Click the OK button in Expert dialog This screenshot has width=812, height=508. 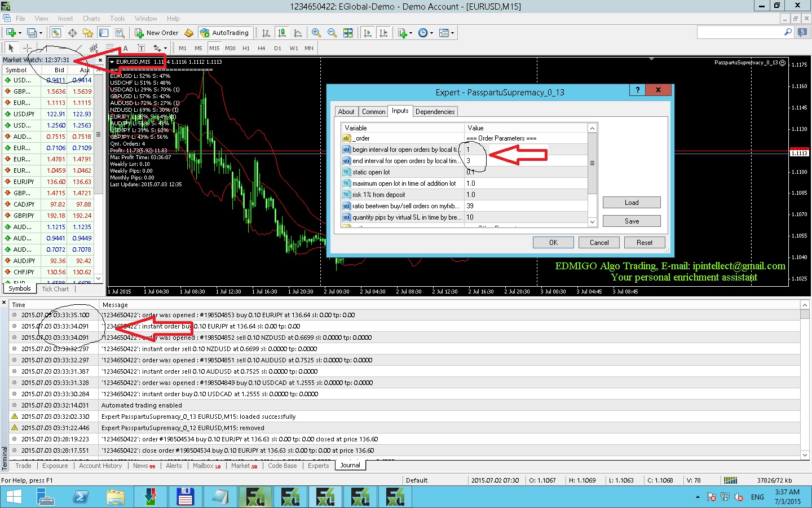click(x=553, y=243)
